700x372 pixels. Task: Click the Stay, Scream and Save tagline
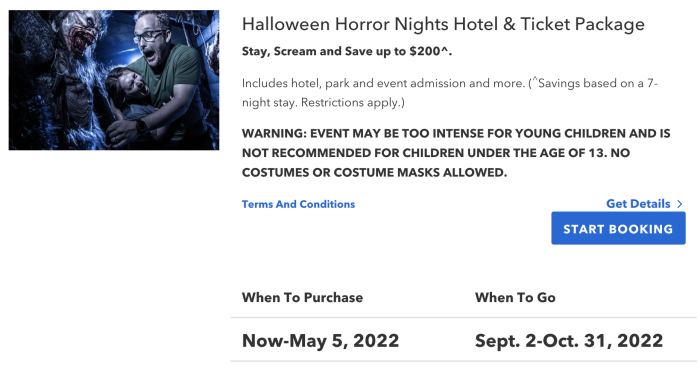(347, 51)
